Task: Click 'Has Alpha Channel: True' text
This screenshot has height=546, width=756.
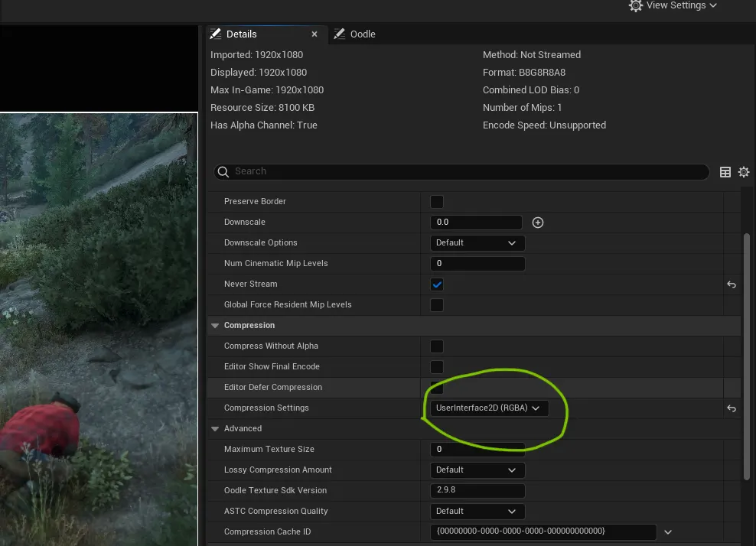Action: [x=264, y=125]
